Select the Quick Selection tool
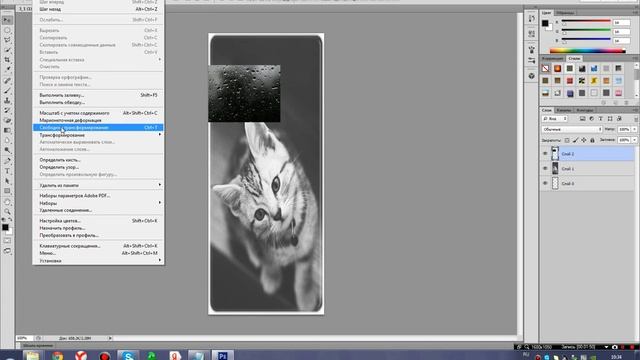Image resolution: width=640 pixels, height=360 pixels. click(7, 50)
